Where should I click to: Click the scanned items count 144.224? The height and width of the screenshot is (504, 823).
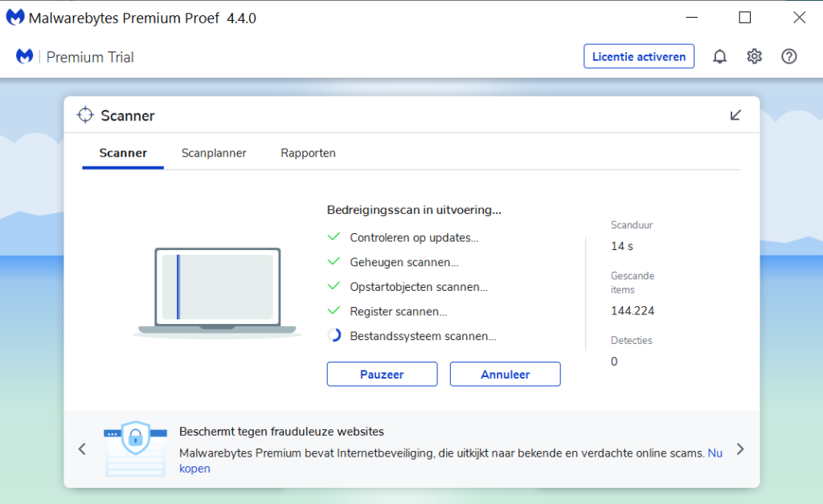click(633, 311)
